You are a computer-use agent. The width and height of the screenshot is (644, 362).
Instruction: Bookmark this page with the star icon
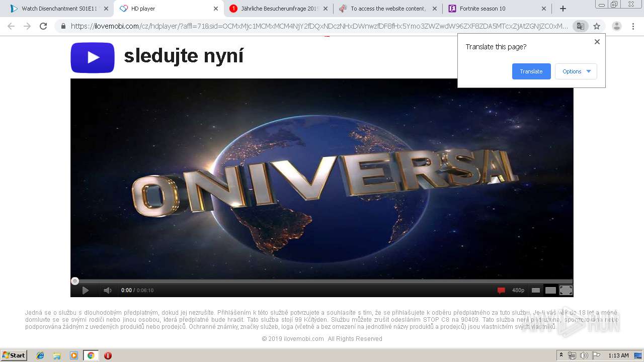(597, 26)
